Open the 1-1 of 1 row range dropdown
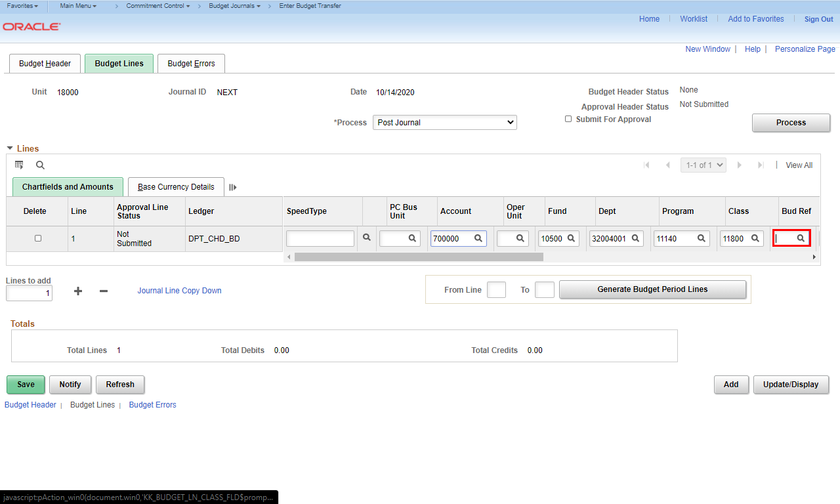840x504 pixels. point(703,165)
